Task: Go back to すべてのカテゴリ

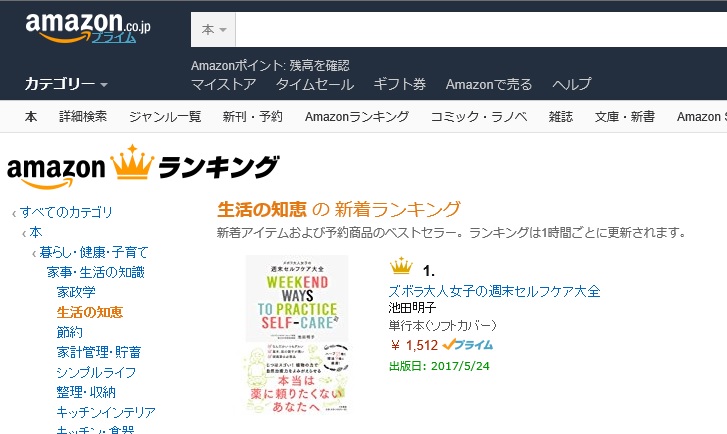Action: pyautogui.click(x=66, y=212)
